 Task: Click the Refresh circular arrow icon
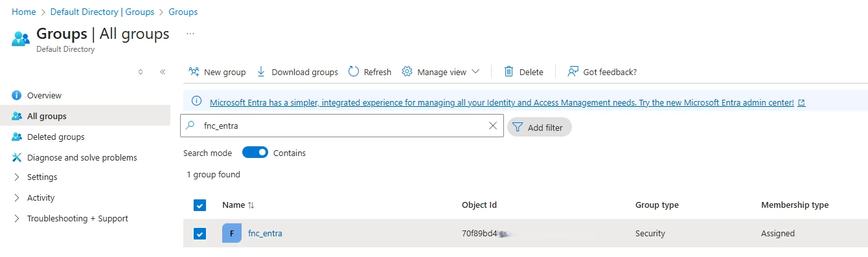tap(354, 72)
